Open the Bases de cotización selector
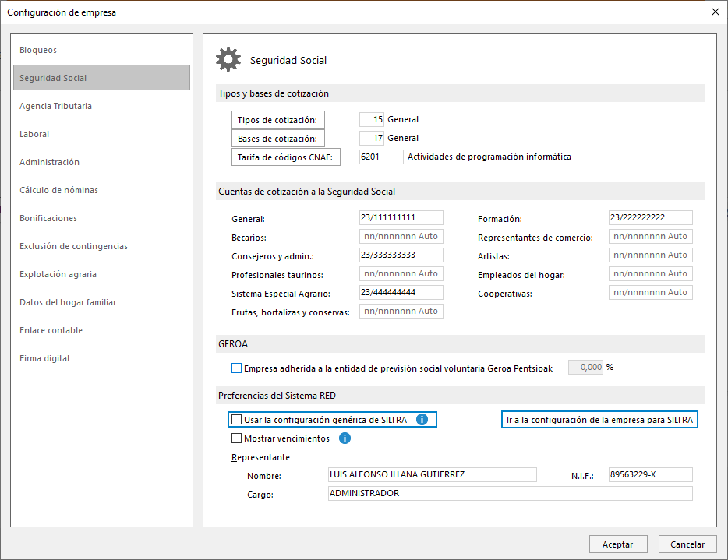The height and width of the screenshot is (560, 728). [x=278, y=139]
